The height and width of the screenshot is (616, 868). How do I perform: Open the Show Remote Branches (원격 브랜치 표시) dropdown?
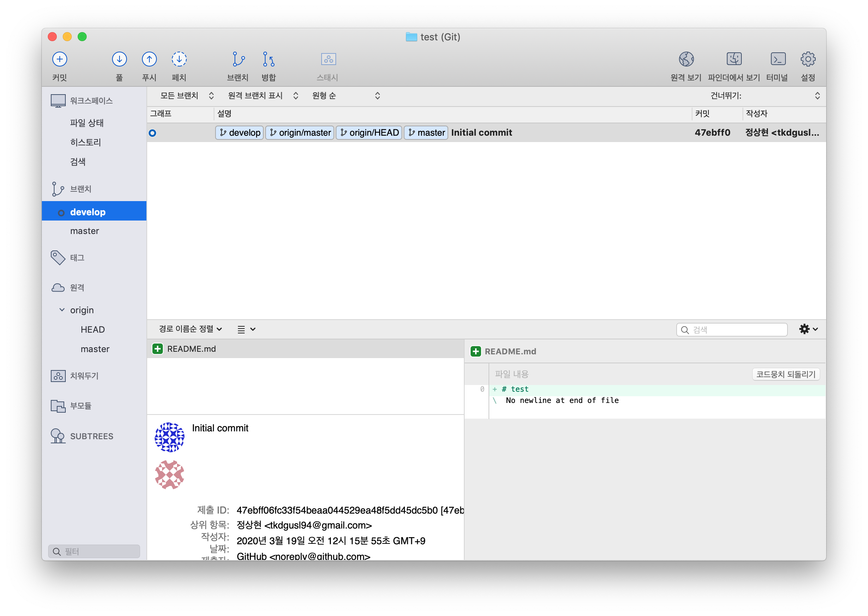click(263, 96)
